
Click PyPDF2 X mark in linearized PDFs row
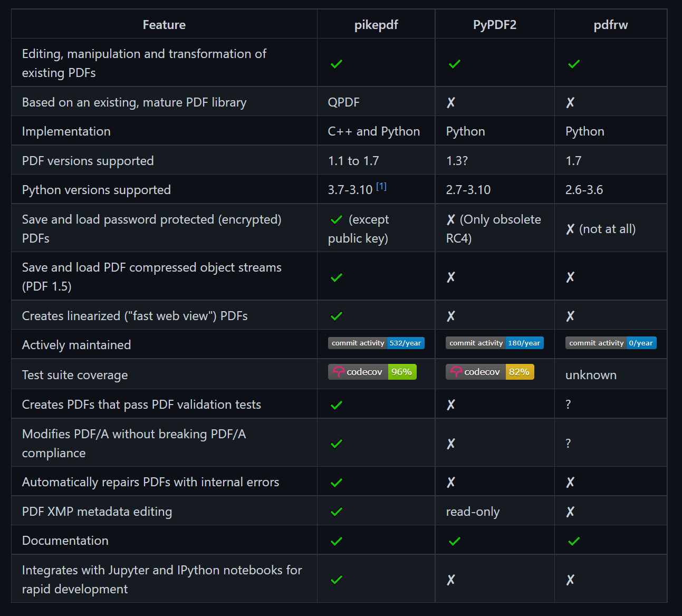click(x=451, y=316)
